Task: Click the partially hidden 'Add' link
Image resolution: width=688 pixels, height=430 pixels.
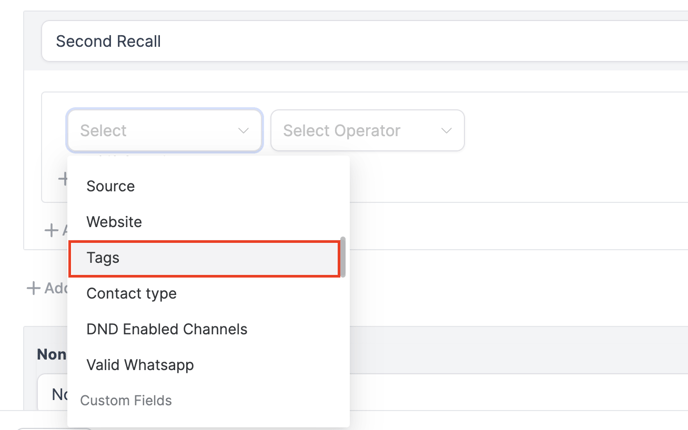Action: (56, 288)
